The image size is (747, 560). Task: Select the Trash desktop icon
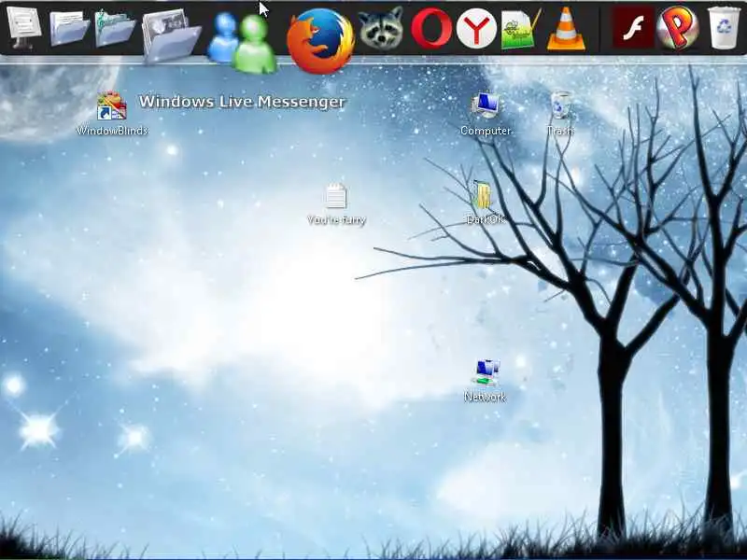pyautogui.click(x=560, y=114)
